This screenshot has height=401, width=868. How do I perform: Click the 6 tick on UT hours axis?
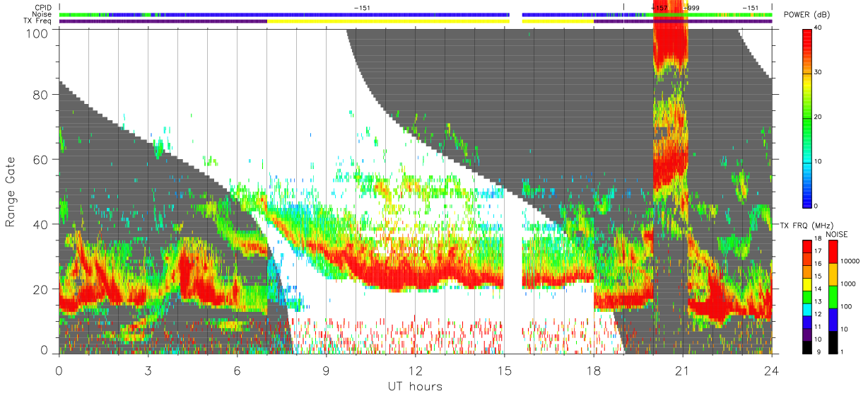point(237,370)
